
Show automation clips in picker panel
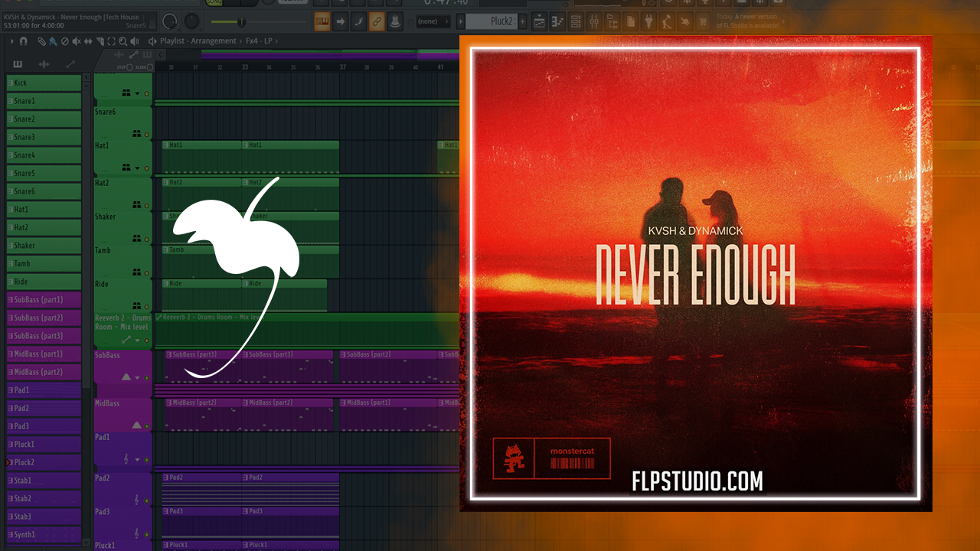pos(70,64)
